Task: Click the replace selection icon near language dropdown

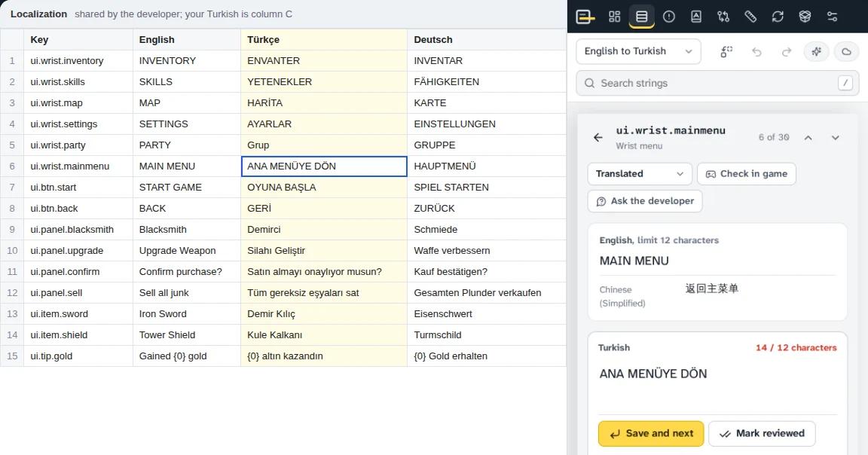Action: [x=726, y=51]
